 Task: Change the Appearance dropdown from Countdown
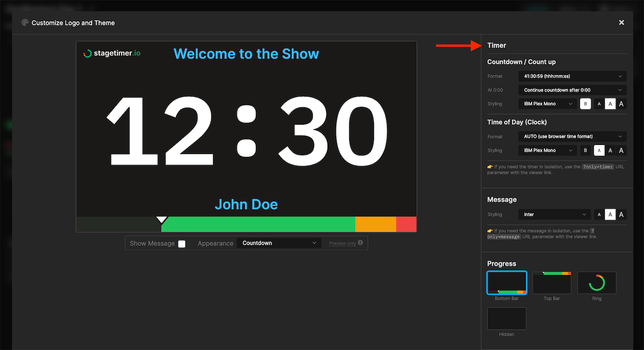(x=278, y=243)
